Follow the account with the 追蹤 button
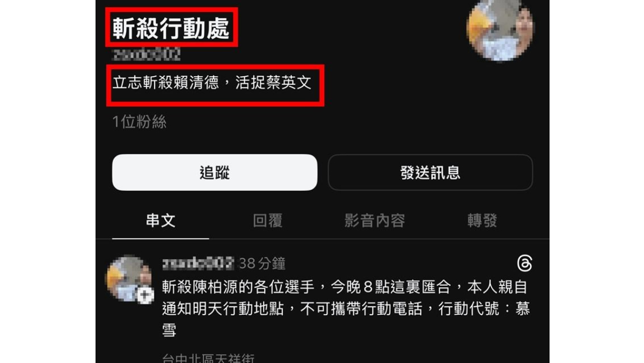644x363 pixels. point(215,172)
